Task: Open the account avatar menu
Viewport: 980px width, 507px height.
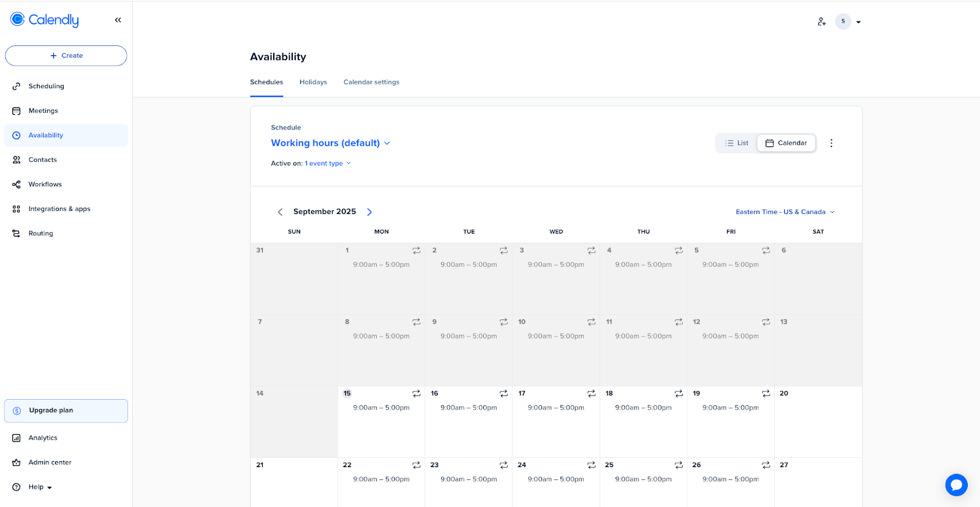Action: (x=848, y=21)
